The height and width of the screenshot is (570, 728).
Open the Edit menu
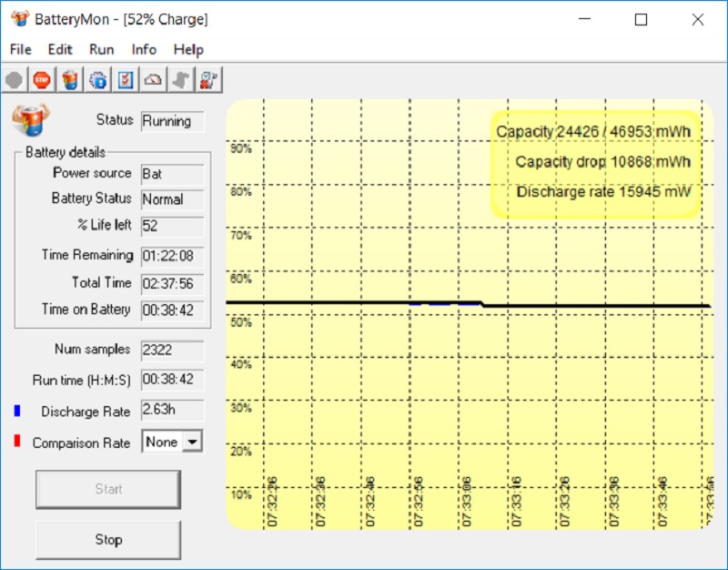coord(60,49)
